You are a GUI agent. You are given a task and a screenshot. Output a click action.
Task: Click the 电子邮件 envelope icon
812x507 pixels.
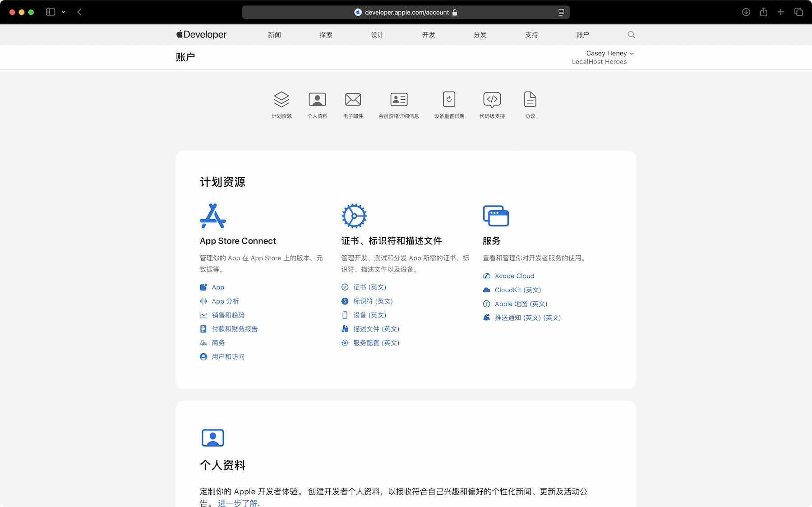(x=353, y=100)
